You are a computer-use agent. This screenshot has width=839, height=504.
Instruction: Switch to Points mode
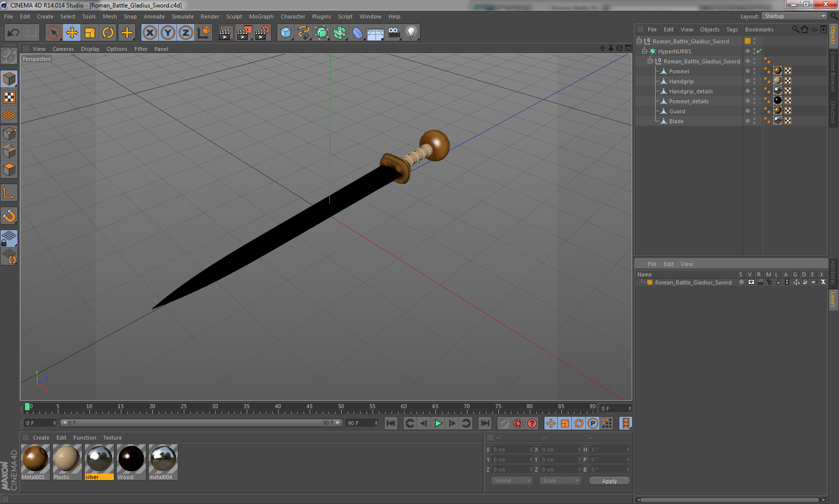9,133
